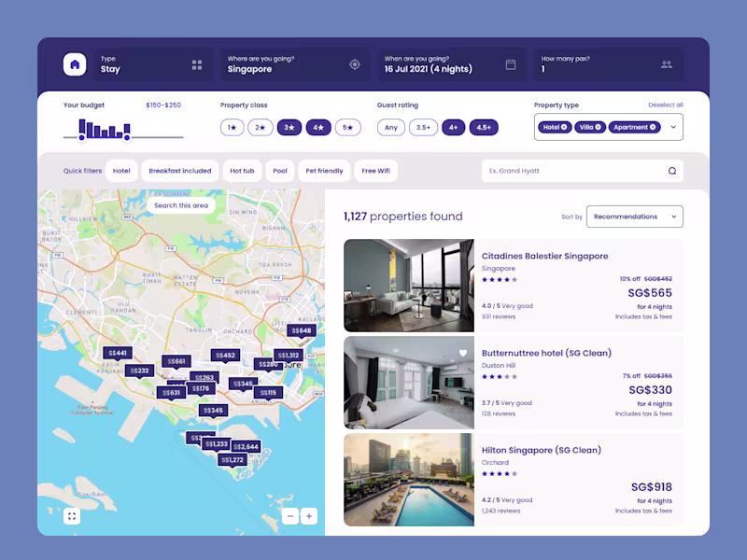This screenshot has height=560, width=747.
Task: Select the S$441 map price marker
Action: tap(118, 354)
